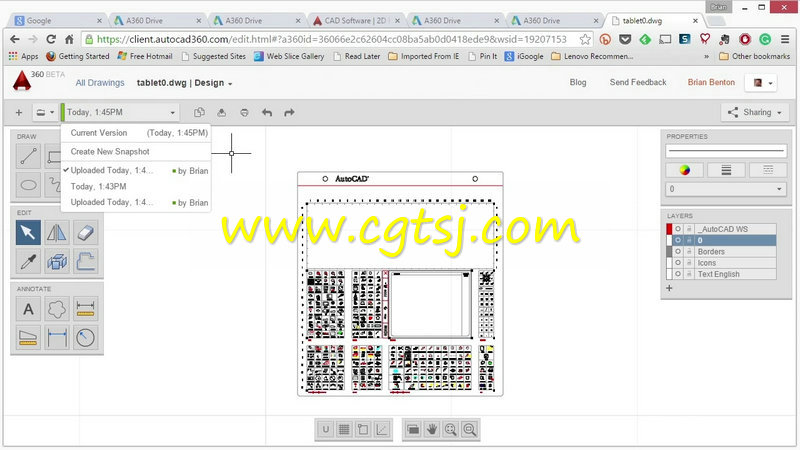Select the Ellipse draw tool
800x450 pixels.
(28, 185)
